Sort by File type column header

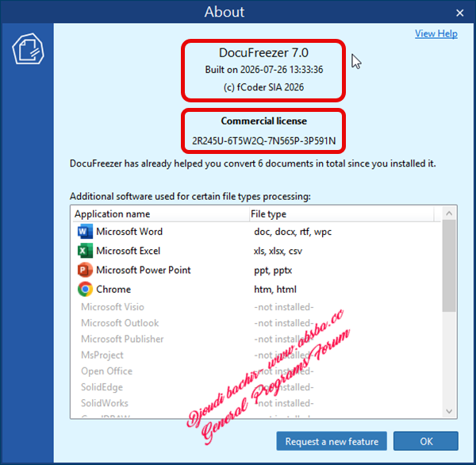[x=341, y=213]
